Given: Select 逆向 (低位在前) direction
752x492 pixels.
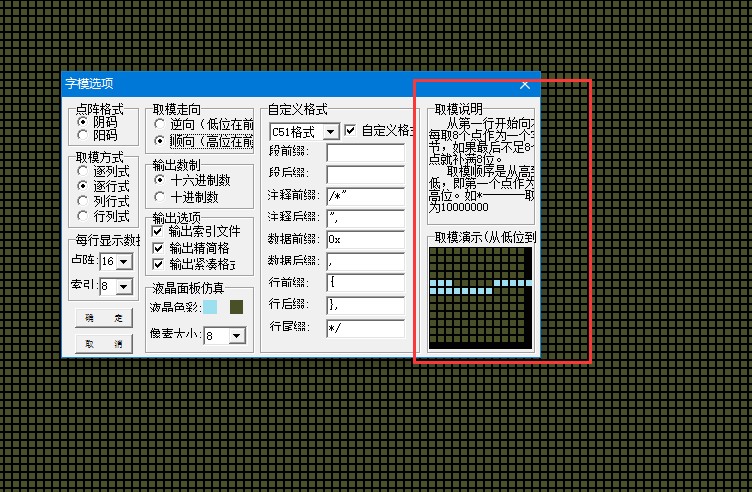Looking at the screenshot, I should click(x=204, y=124).
